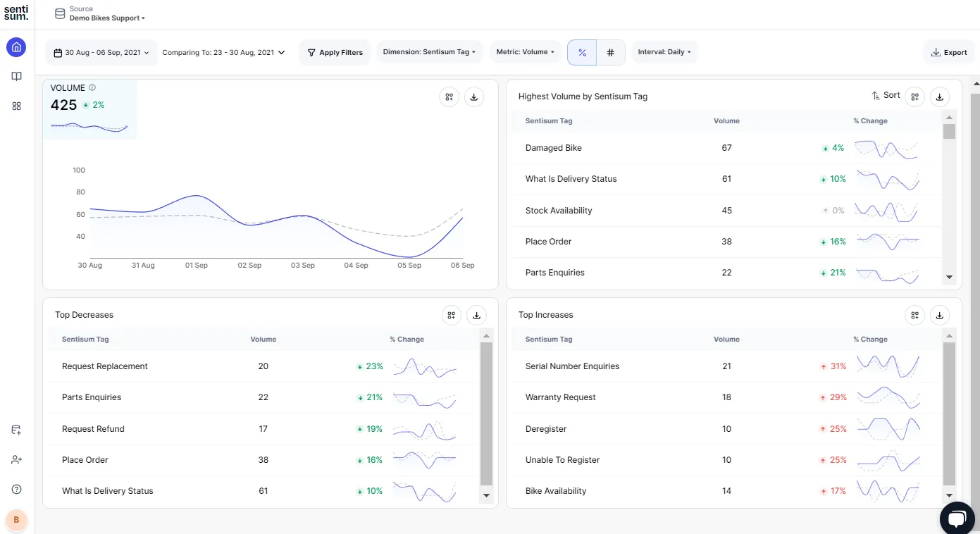Click the add data source sidebar icon
Screen dimensions: 980x534
(17, 430)
